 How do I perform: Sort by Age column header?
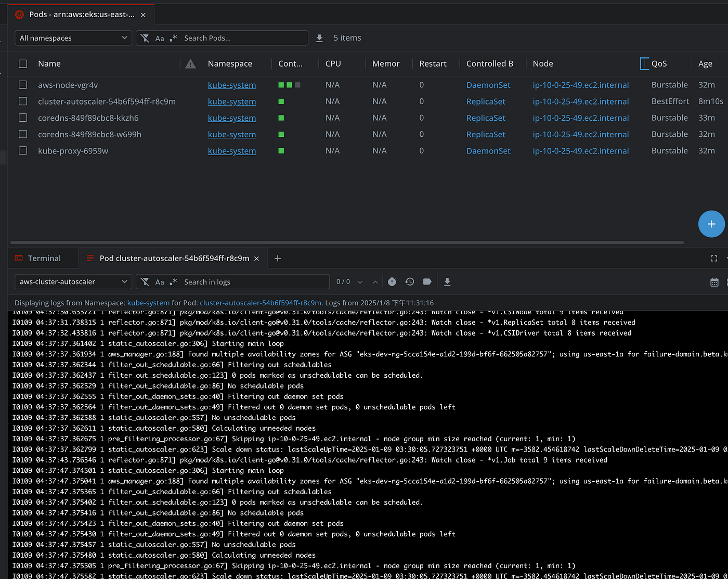(705, 63)
